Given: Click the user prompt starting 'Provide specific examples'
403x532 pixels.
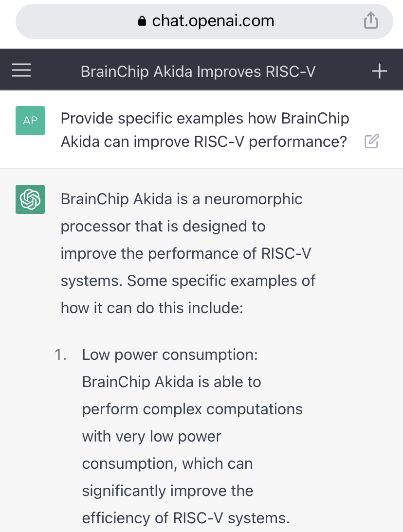Looking at the screenshot, I should 205,118.
